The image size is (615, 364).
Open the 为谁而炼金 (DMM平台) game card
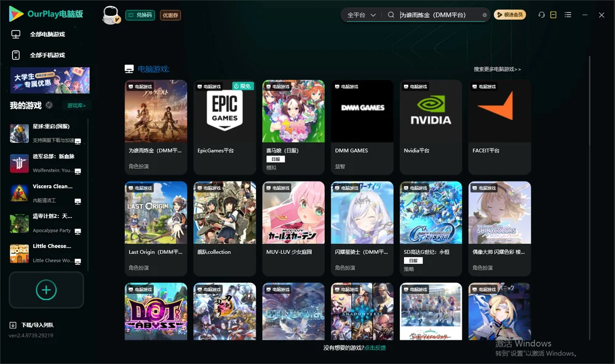point(156,127)
